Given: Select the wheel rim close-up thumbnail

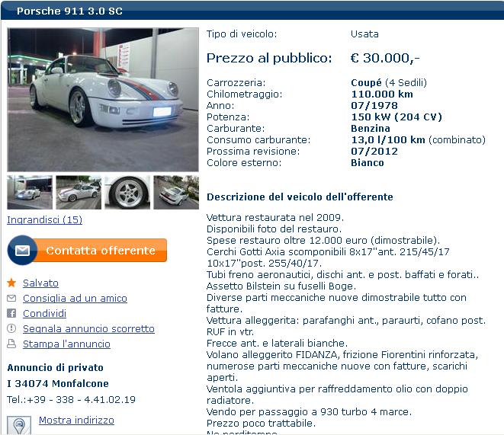Looking at the screenshot, I should [x=127, y=192].
